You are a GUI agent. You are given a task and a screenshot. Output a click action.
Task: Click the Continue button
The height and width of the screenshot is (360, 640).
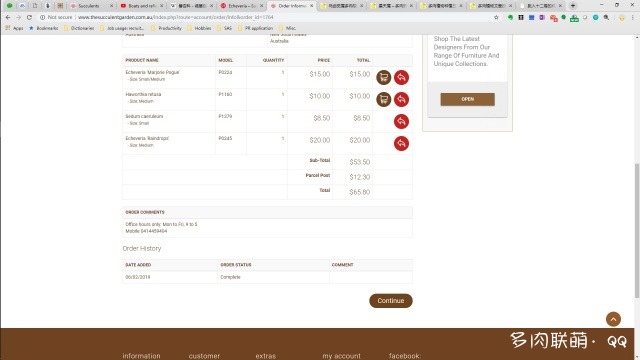tap(391, 301)
